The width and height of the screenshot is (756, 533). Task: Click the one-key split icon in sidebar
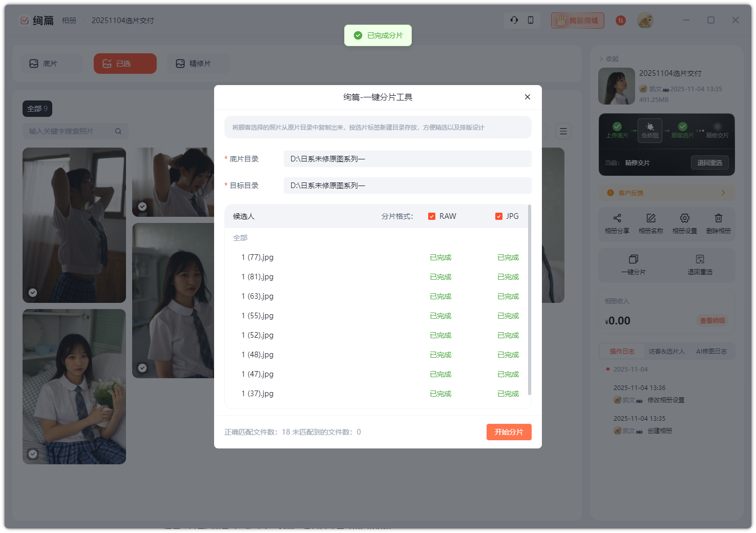tap(633, 259)
